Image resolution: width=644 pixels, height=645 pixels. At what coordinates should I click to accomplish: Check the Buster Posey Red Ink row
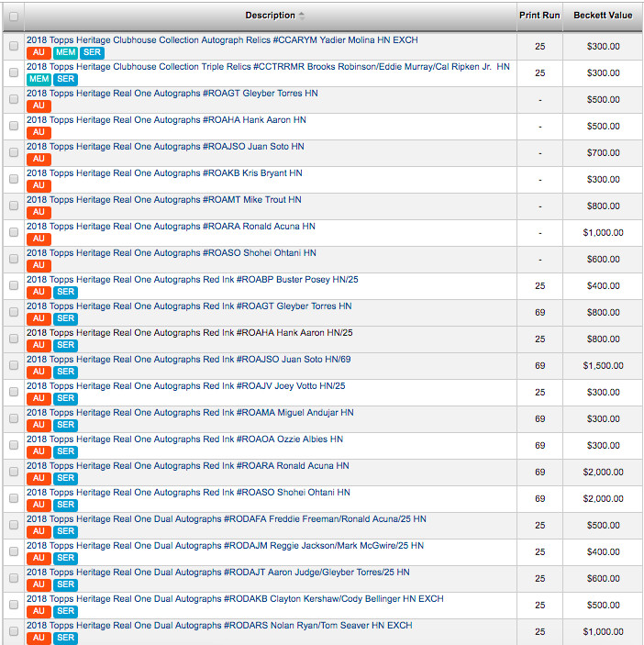tap(14, 285)
